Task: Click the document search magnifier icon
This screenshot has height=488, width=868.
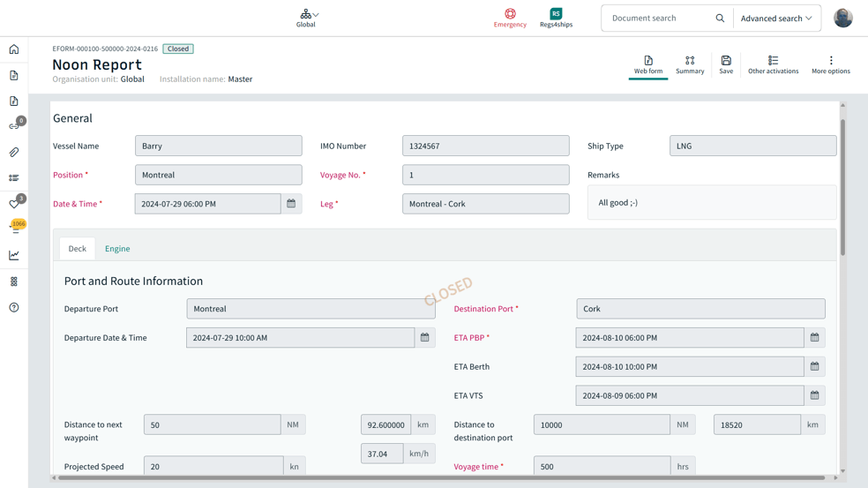Action: (x=720, y=19)
